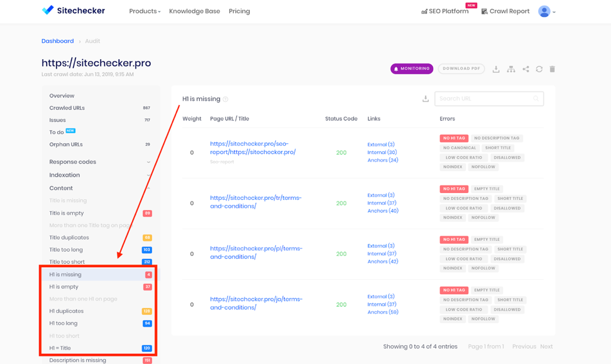611x364 pixels.
Task: Open the sitemap structure icon
Action: [511, 69]
